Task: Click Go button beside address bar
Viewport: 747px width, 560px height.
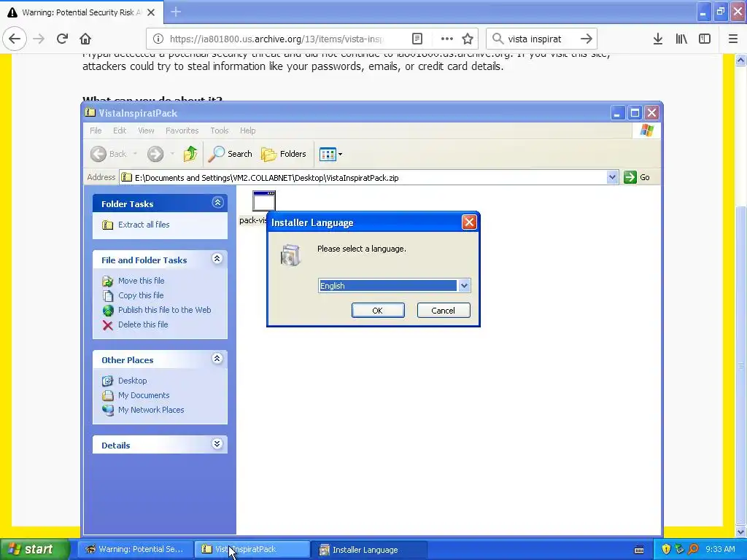Action: tap(637, 177)
